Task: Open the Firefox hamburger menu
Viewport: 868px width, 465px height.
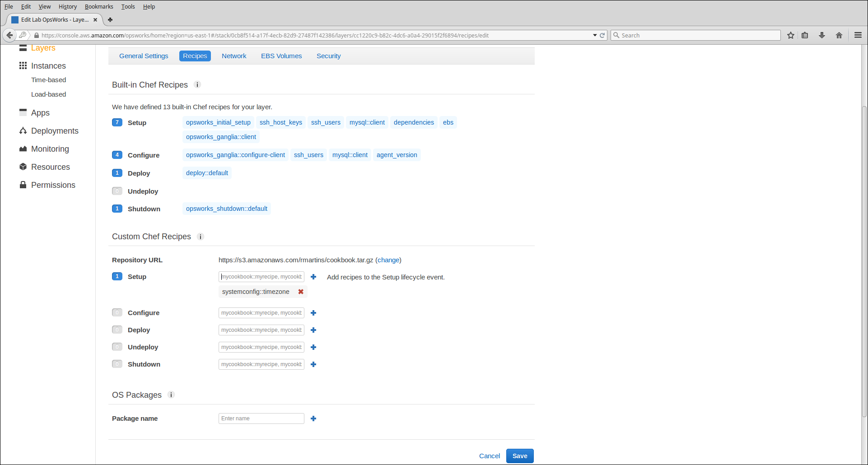Action: (x=858, y=35)
